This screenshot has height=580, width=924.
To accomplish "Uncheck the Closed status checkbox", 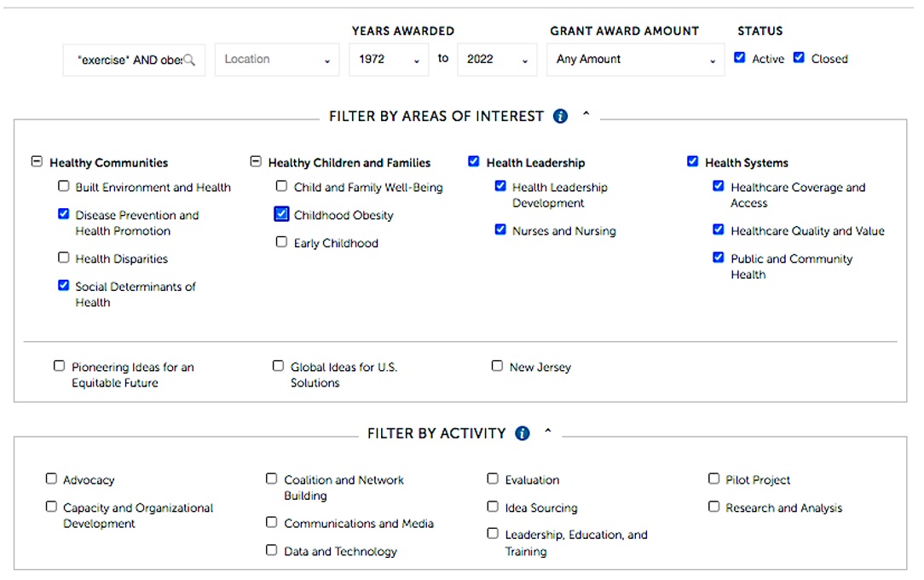I will click(799, 58).
